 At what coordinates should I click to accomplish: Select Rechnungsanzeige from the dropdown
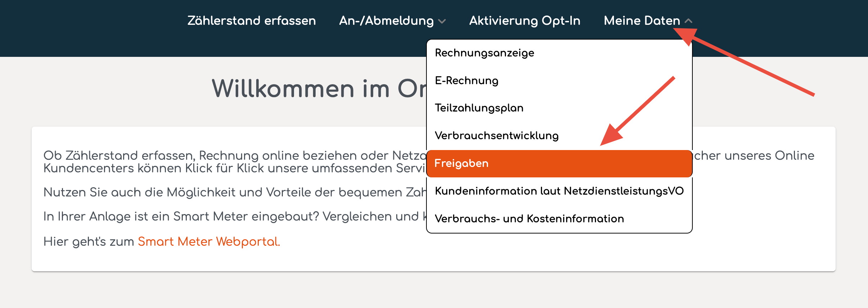click(559, 53)
